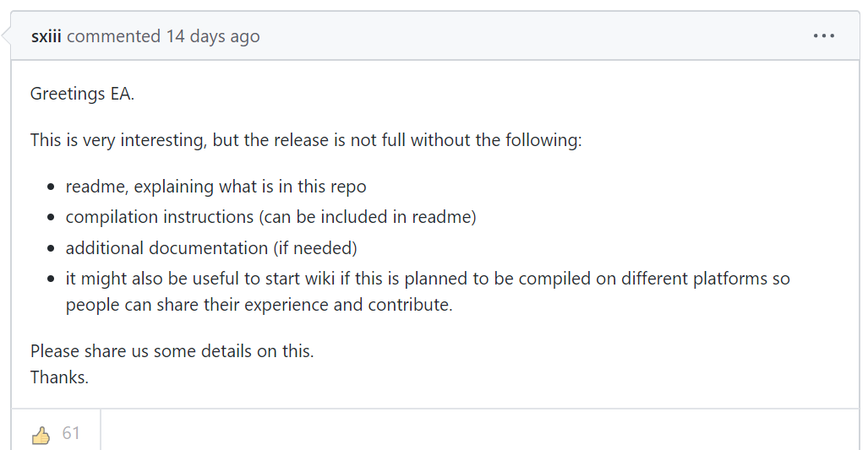Click the word "commented" in the header
The image size is (868, 450).
tap(113, 36)
